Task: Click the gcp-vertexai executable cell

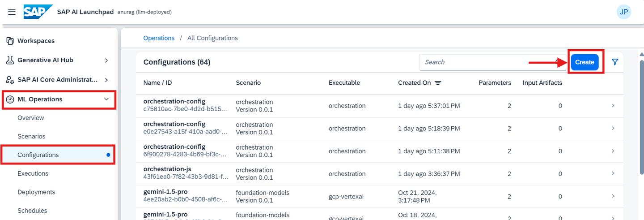Action: [347, 196]
